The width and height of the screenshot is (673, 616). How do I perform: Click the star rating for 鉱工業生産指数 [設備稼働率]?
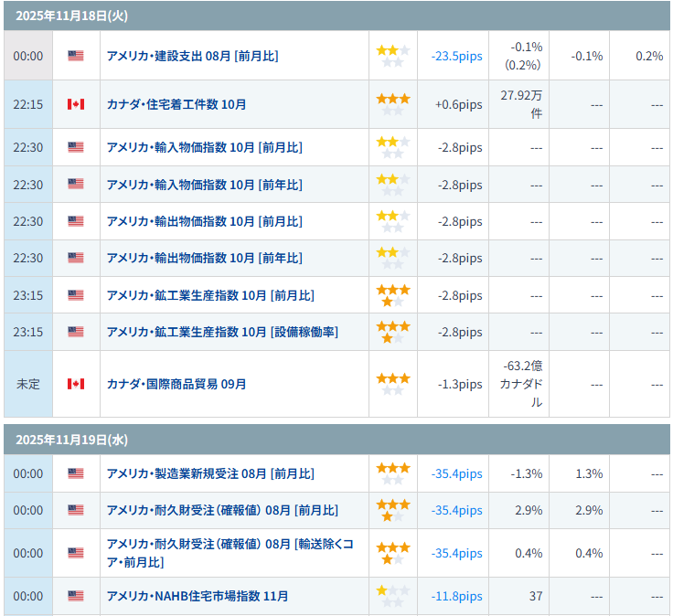(393, 332)
